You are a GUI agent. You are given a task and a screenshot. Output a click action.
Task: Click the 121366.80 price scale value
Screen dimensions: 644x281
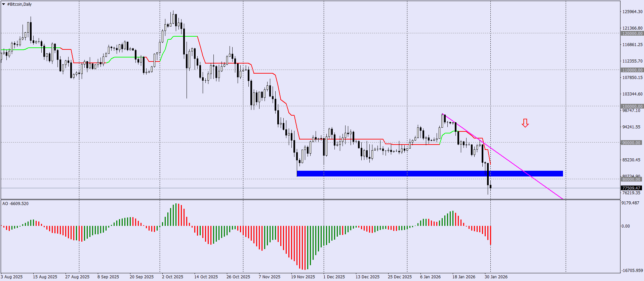[632, 28]
